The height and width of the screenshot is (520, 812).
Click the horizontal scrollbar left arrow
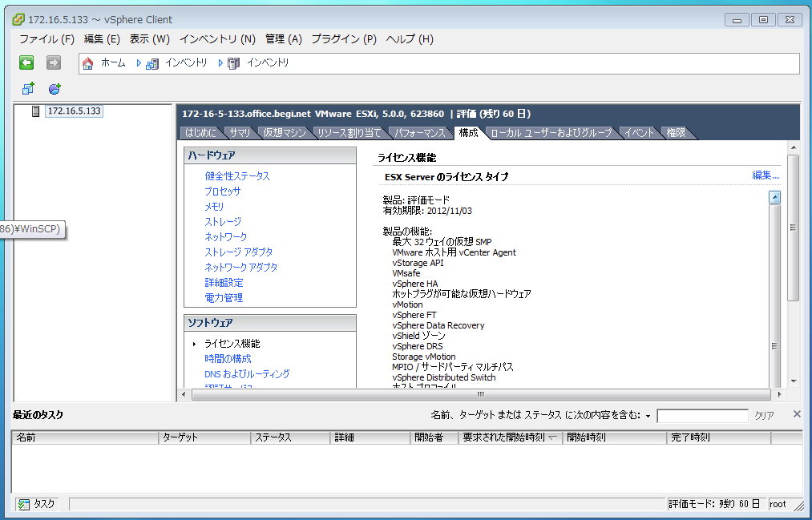coord(184,394)
